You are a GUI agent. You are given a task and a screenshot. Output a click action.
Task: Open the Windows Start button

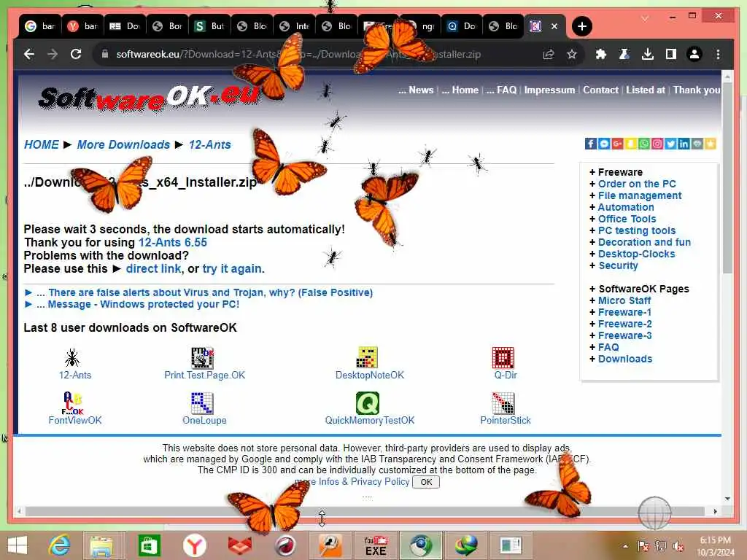[x=18, y=545]
